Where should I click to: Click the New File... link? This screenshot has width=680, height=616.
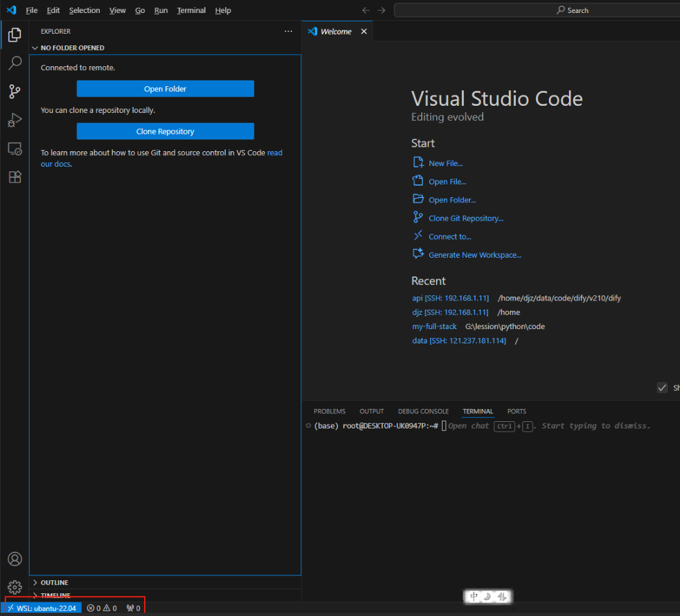coord(446,163)
